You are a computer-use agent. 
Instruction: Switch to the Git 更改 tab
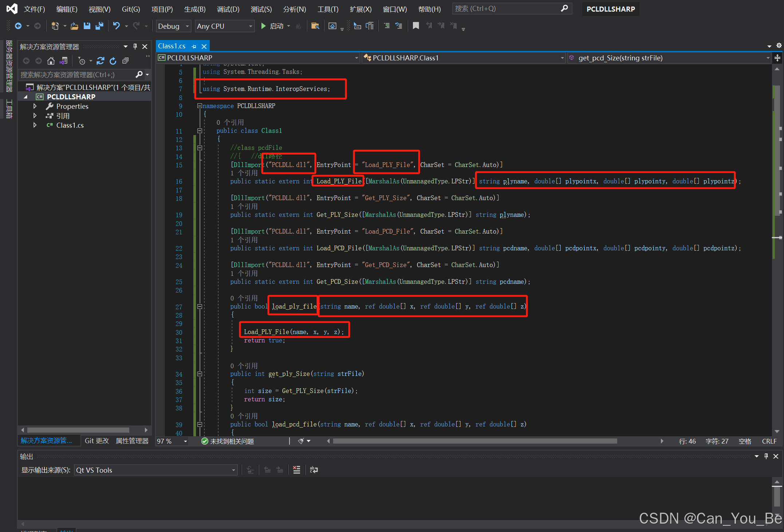tap(96, 441)
